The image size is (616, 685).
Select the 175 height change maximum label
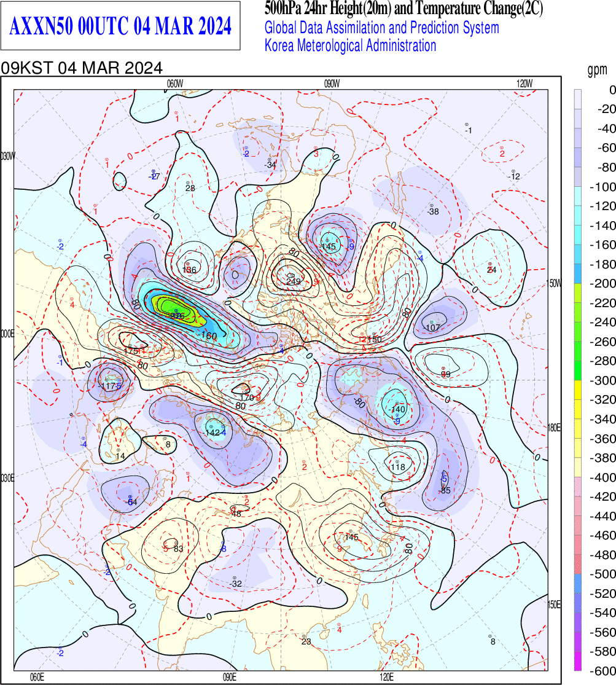click(x=131, y=351)
